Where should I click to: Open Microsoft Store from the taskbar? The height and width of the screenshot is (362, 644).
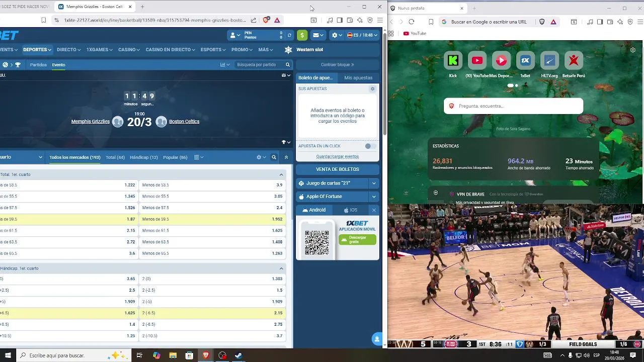(189, 355)
